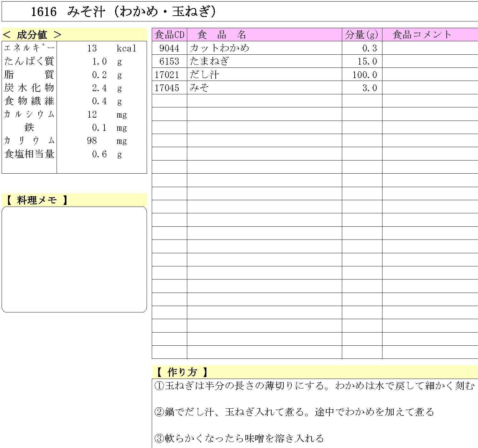Click food code 9044 cell
The height and width of the screenshot is (448, 478).
[169, 49]
